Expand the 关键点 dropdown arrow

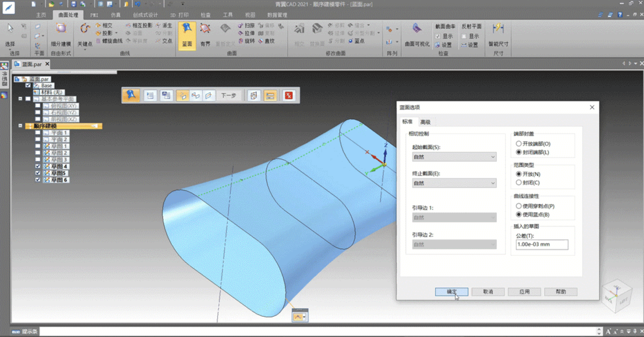coord(85,50)
